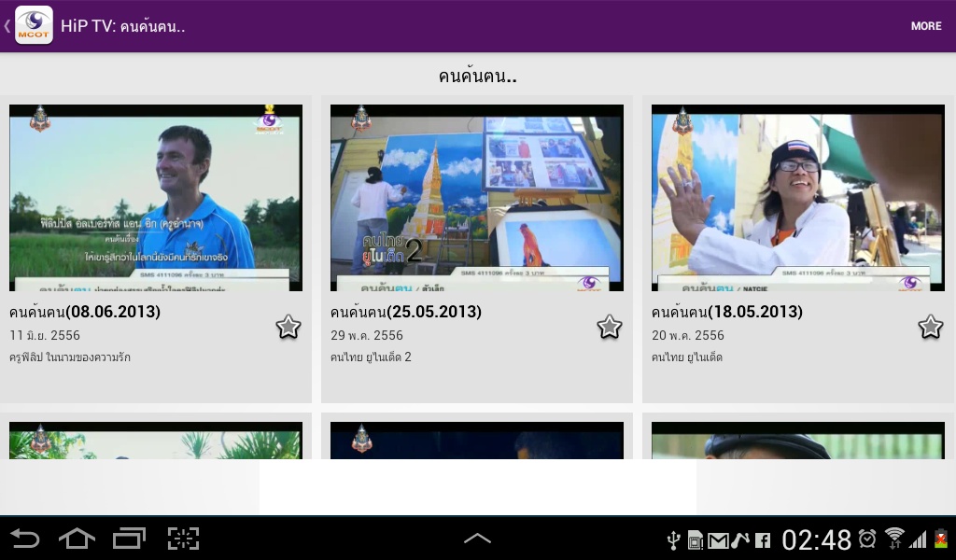
Task: Tap the Android back button
Action: click(x=25, y=539)
